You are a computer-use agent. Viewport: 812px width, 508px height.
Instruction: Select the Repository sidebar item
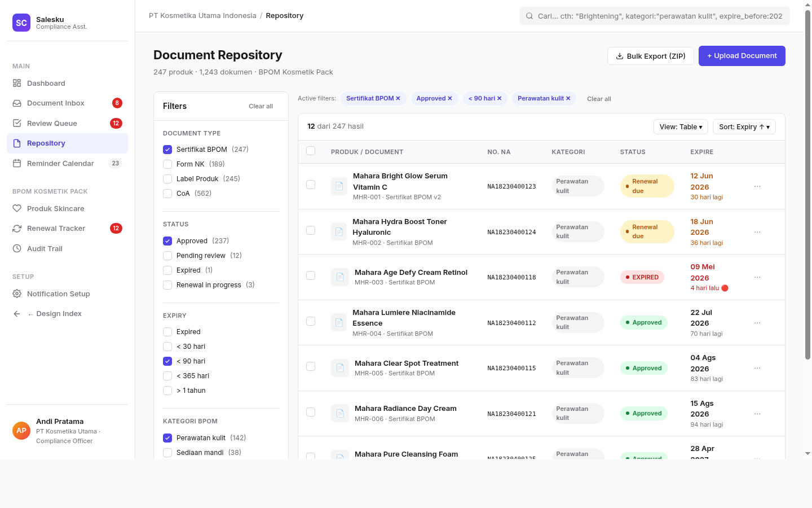[67, 143]
